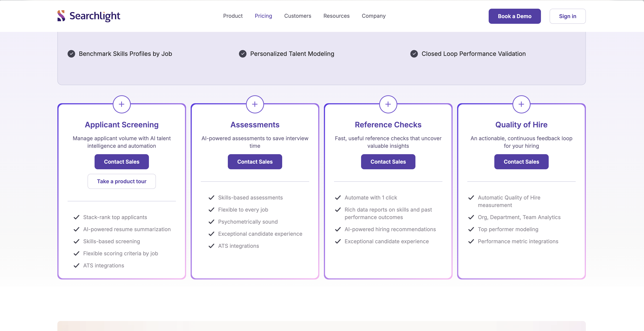
Task: Toggle the Skills-based assessments checkmark
Action: click(x=211, y=197)
